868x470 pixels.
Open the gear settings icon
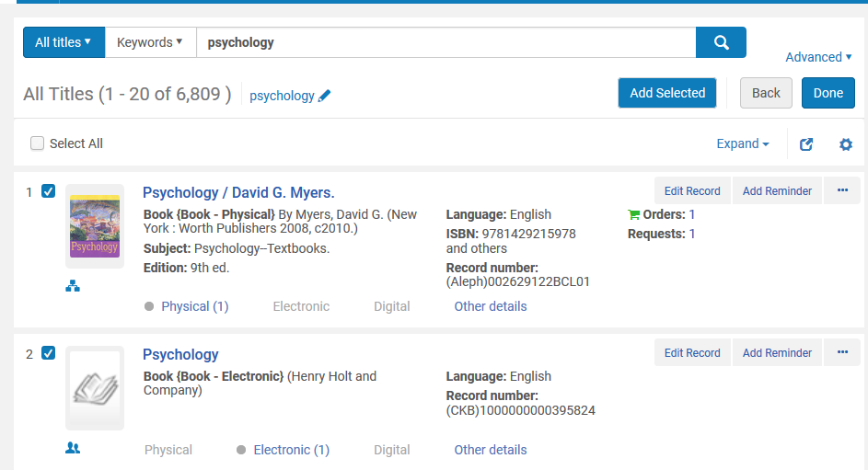tap(845, 144)
